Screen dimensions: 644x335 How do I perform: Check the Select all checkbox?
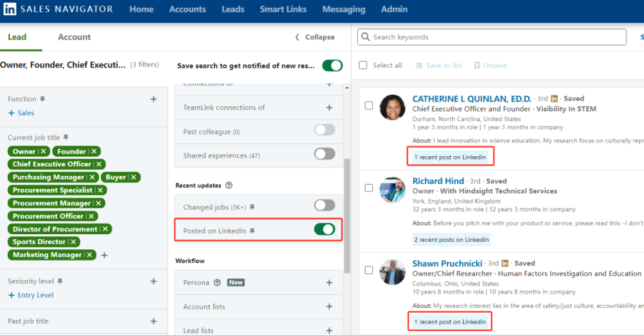[x=363, y=65]
